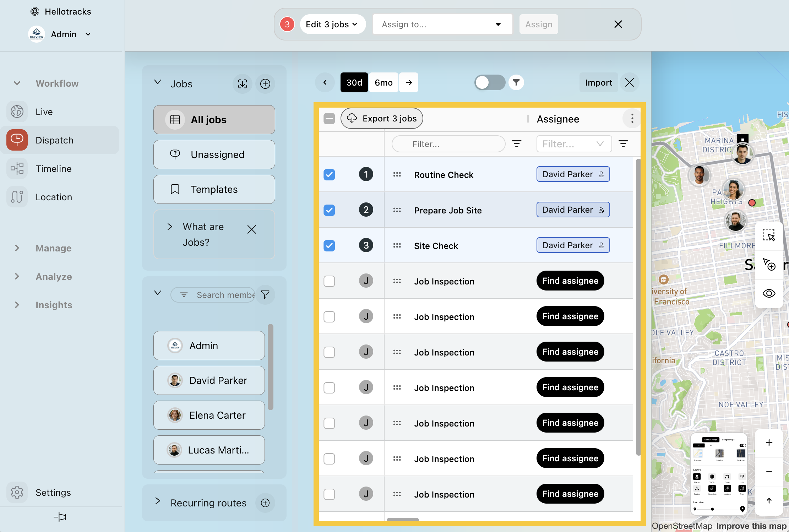Select the Unassigned jobs view
789x532 pixels.
pos(214,154)
